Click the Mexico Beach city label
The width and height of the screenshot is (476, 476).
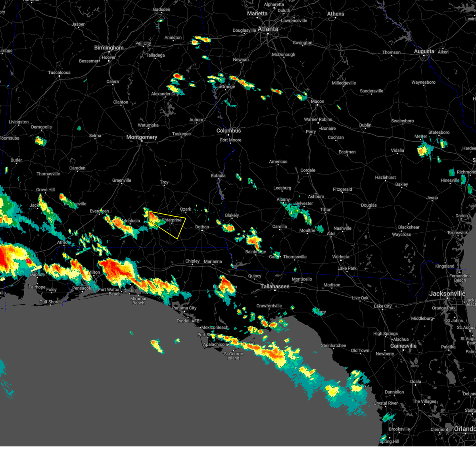coord(215,328)
